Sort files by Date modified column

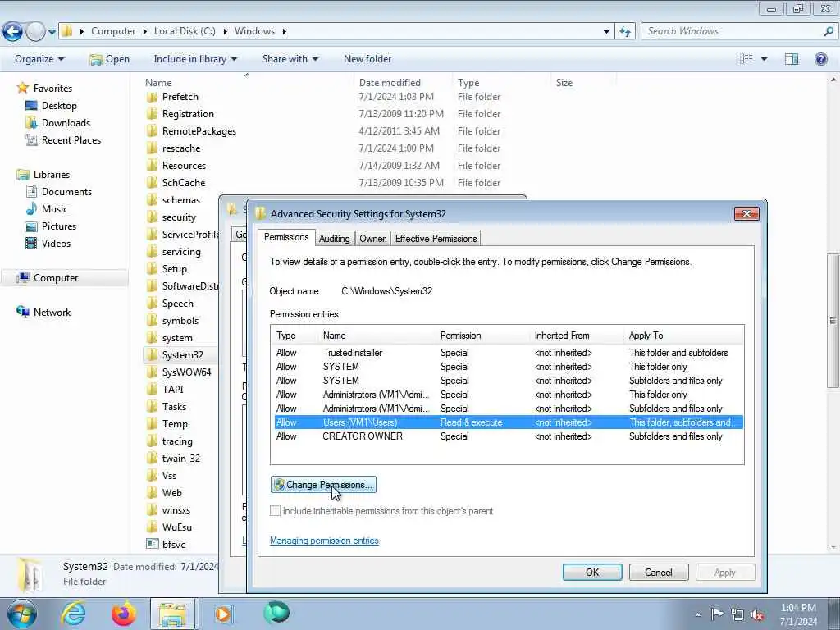(390, 83)
